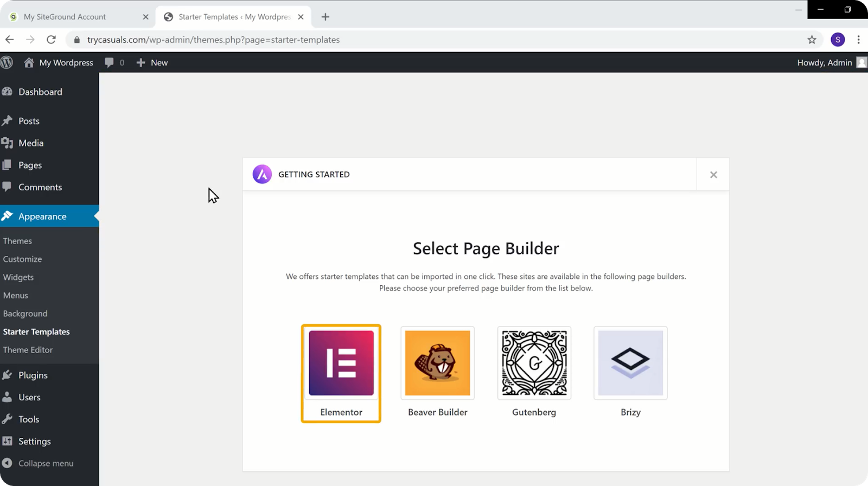
Task: Bookmark this page with star icon
Action: [812, 40]
